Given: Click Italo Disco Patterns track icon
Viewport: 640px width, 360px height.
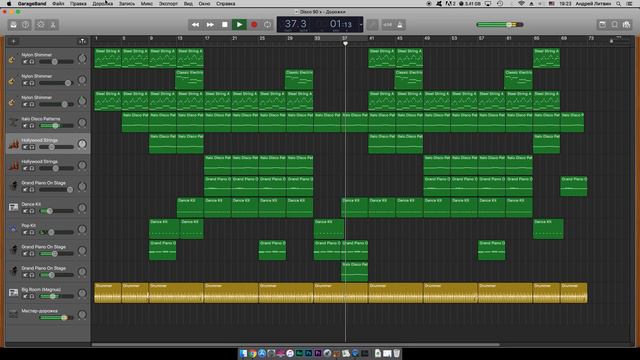Looking at the screenshot, I should point(13,122).
